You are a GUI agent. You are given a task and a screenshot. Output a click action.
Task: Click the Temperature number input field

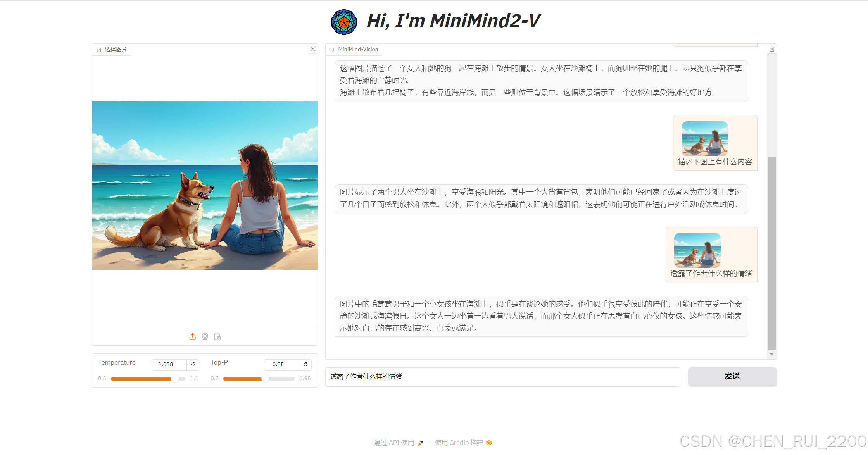[x=169, y=364]
